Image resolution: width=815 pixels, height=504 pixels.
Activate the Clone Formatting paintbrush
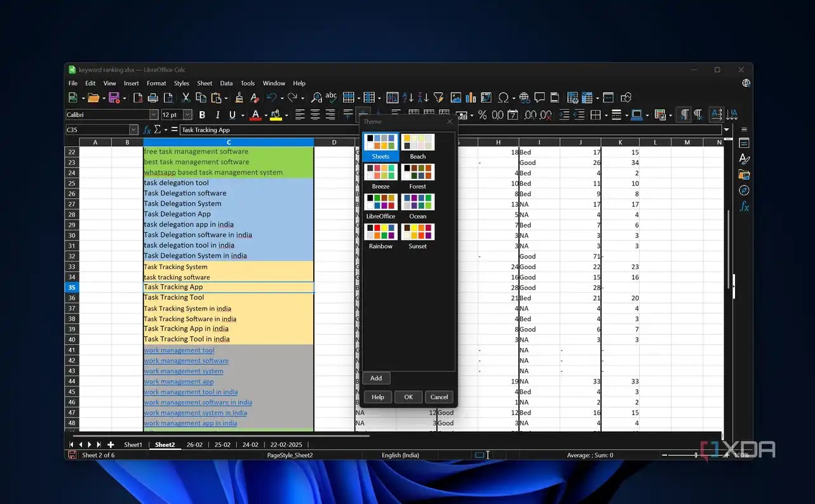point(239,98)
